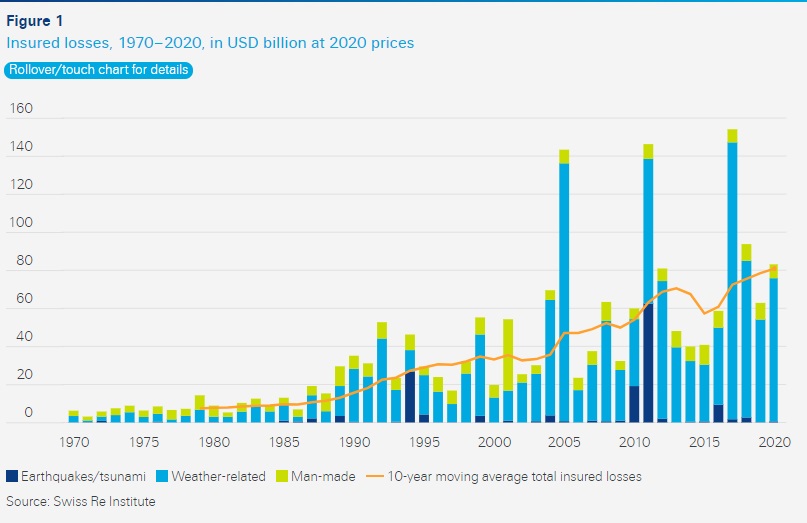The height and width of the screenshot is (523, 807).
Task: Click the y-axis label 20
Action: coord(24,375)
